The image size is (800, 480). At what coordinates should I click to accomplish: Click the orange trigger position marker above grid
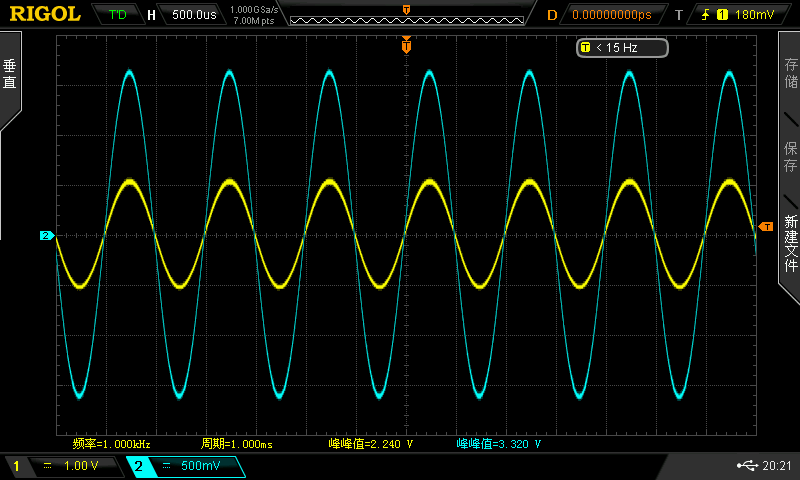point(406,45)
